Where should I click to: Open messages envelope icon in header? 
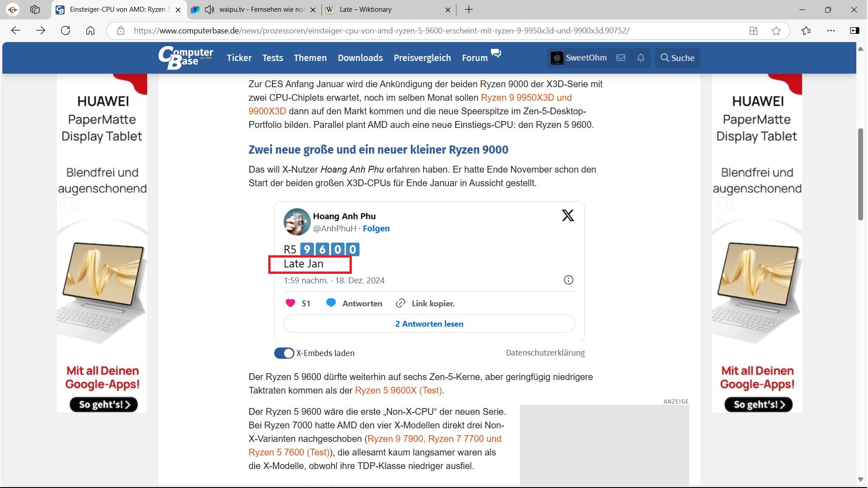pyautogui.click(x=621, y=58)
